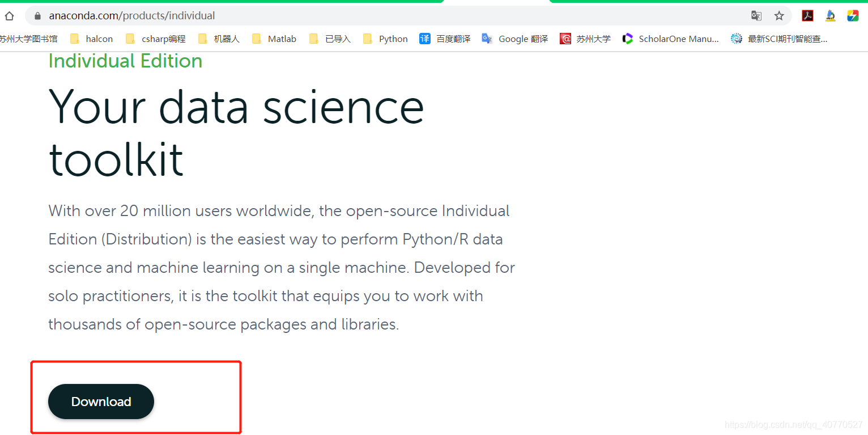
Task: Open the Adobe Acrobat extension icon
Action: [807, 15]
